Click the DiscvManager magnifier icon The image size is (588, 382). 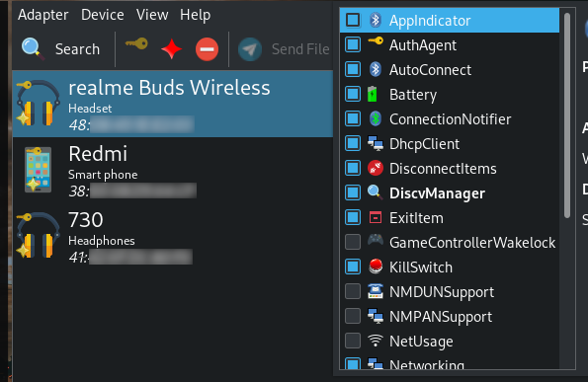point(376,192)
